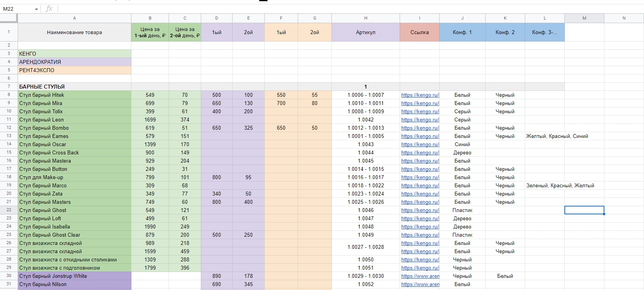Open link for Стул барный Jonstrup White
644x290 pixels.
click(420, 276)
